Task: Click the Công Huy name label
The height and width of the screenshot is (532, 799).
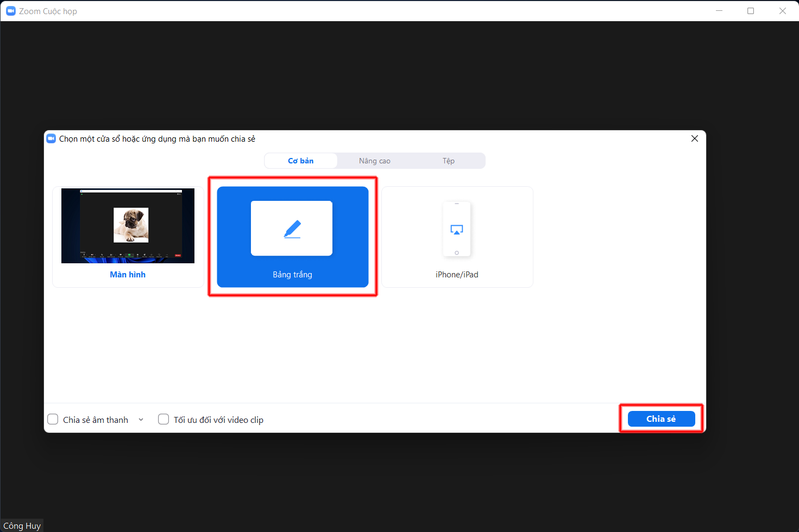Action: 22,525
